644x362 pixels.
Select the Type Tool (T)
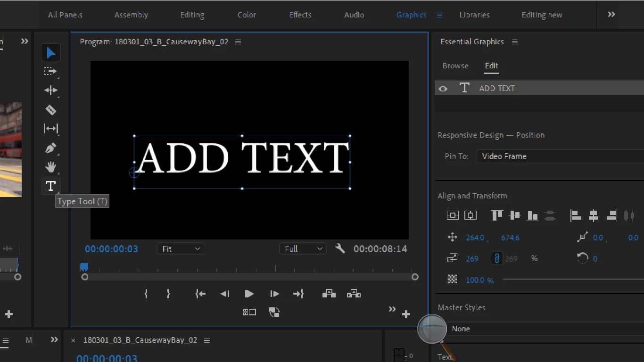(x=50, y=186)
